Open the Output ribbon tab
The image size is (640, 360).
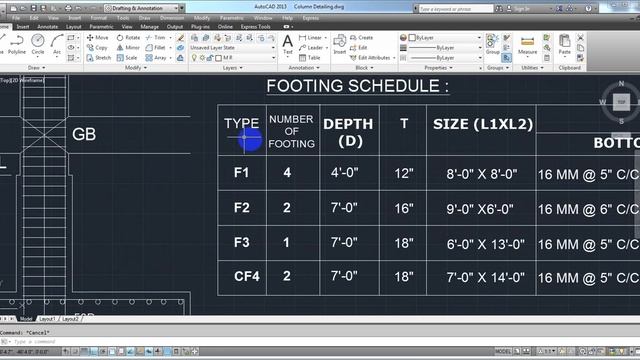point(175,27)
